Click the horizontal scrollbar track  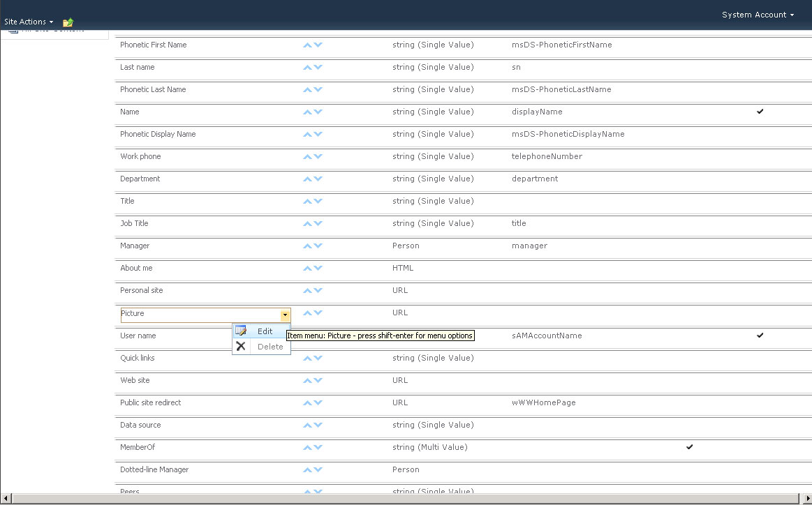(x=406, y=498)
